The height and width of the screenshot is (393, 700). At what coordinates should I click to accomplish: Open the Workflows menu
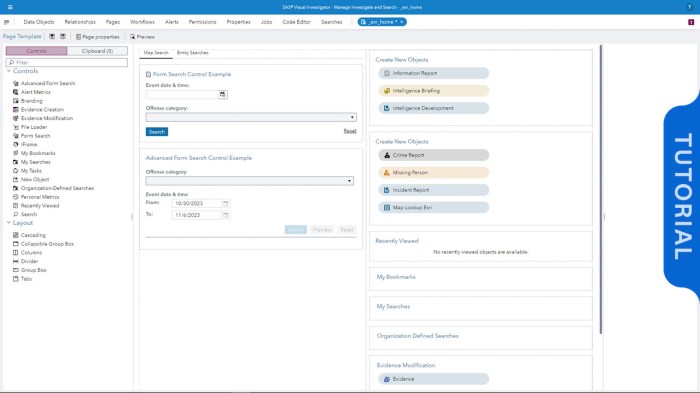tap(142, 22)
